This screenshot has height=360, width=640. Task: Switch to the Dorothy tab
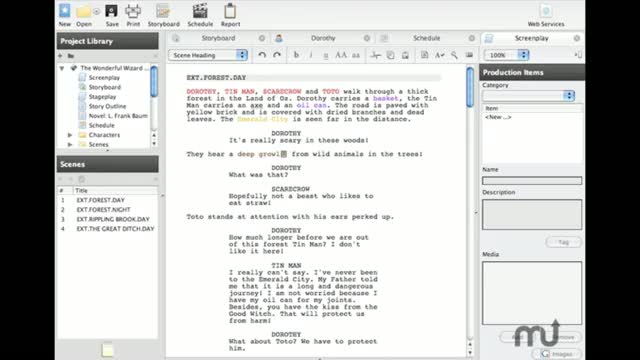(323, 38)
